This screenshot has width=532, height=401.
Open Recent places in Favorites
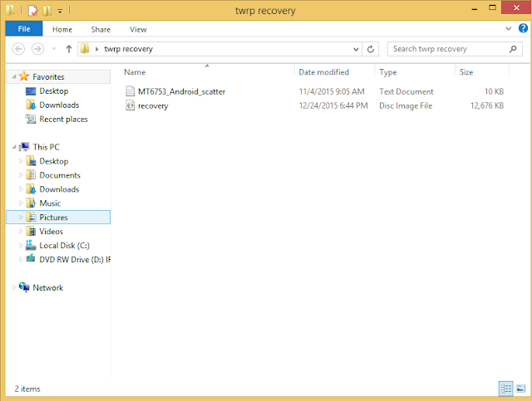63,119
